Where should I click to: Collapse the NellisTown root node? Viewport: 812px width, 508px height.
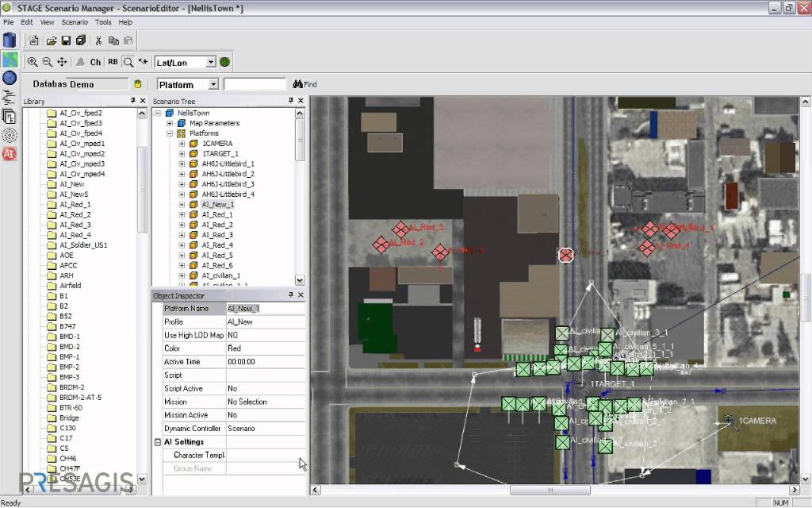tap(158, 113)
